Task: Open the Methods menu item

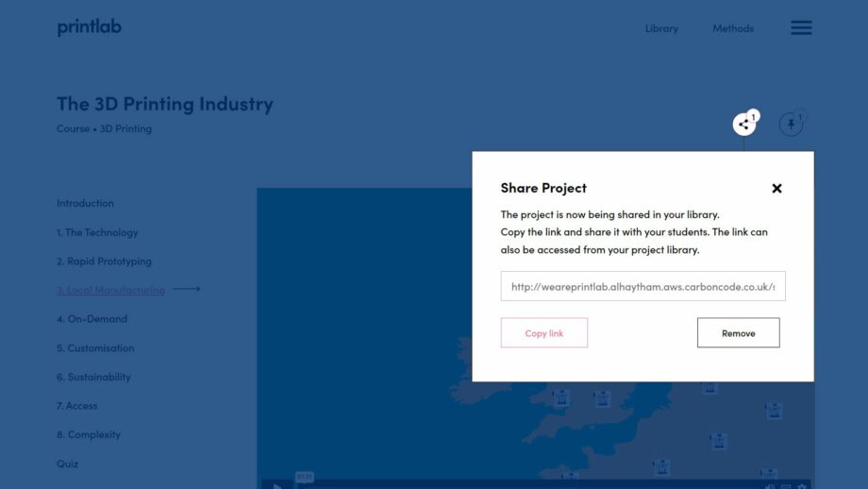Action: pyautogui.click(x=733, y=28)
